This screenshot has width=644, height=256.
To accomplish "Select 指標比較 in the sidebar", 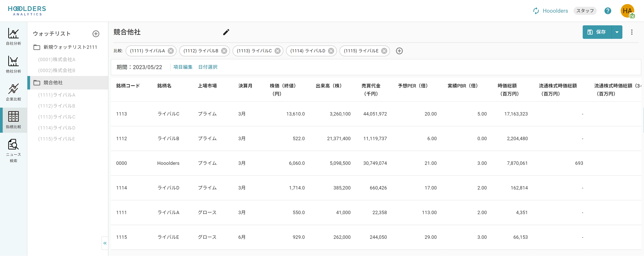I will [x=14, y=120].
